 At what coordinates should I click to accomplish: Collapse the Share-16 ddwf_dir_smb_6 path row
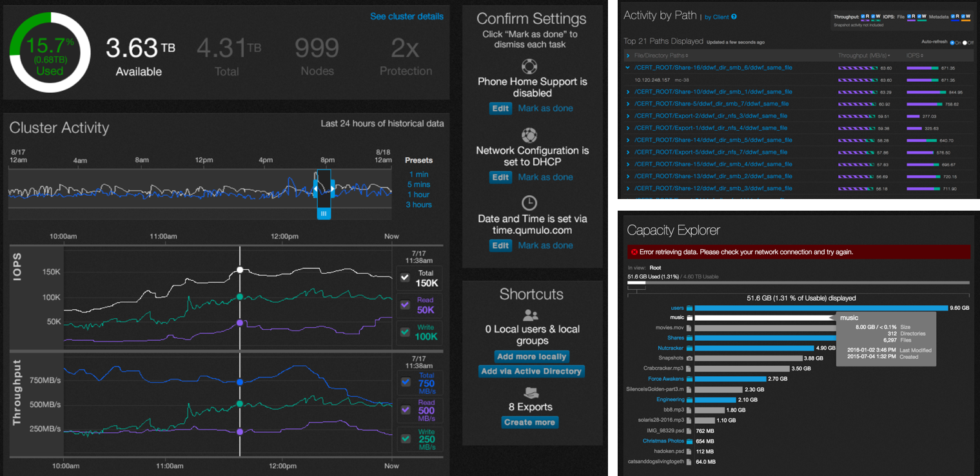point(627,68)
